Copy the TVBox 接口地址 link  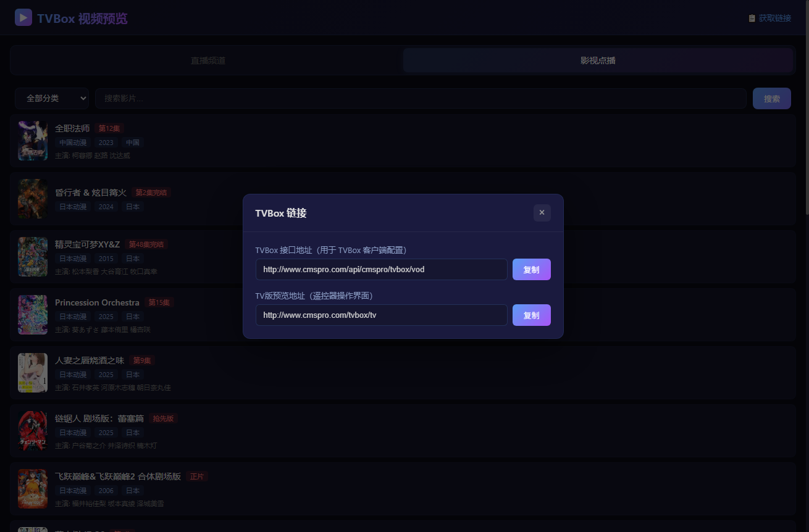point(531,270)
